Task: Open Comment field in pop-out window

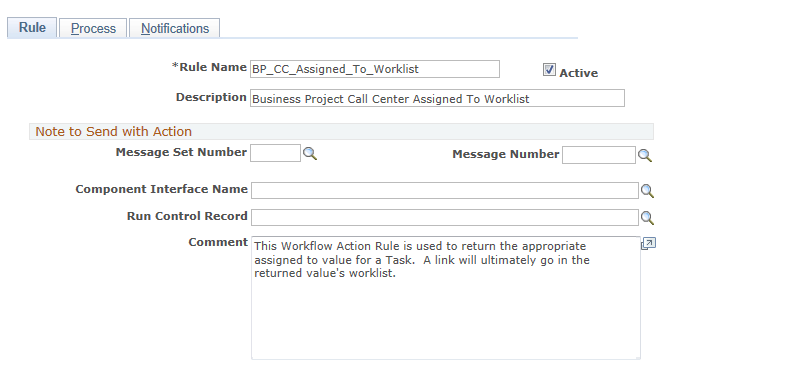Action: [x=648, y=244]
